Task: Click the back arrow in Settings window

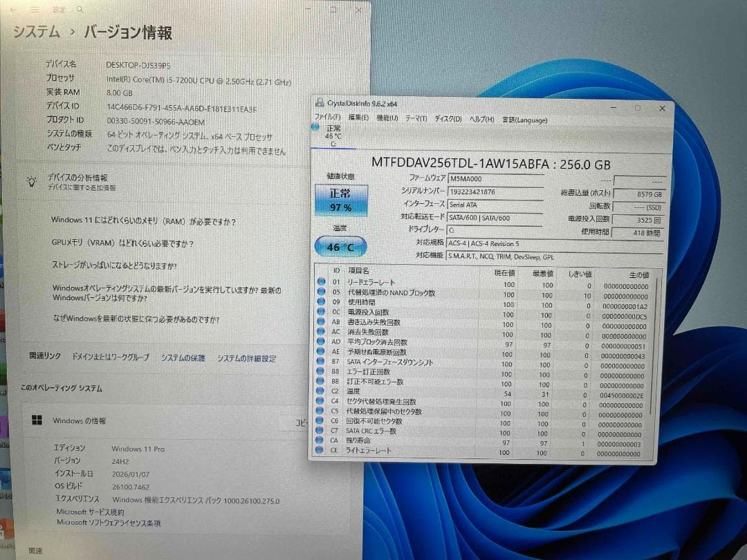Action: tap(13, 10)
